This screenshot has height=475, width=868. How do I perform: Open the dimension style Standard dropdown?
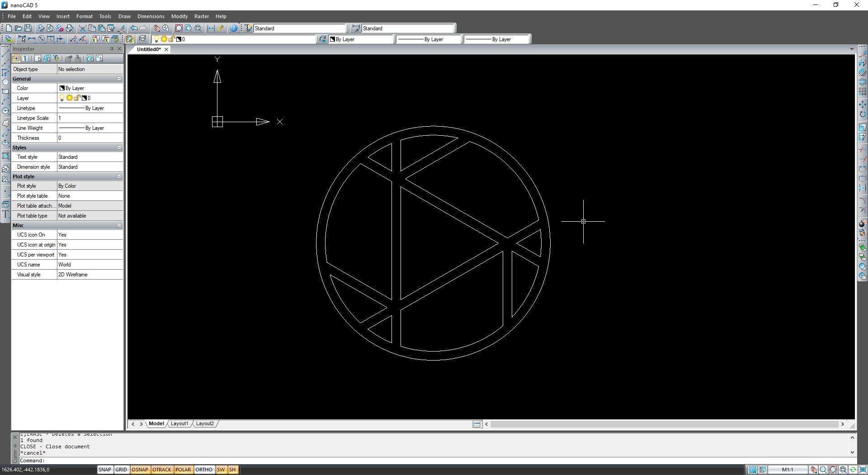pyautogui.click(x=408, y=28)
